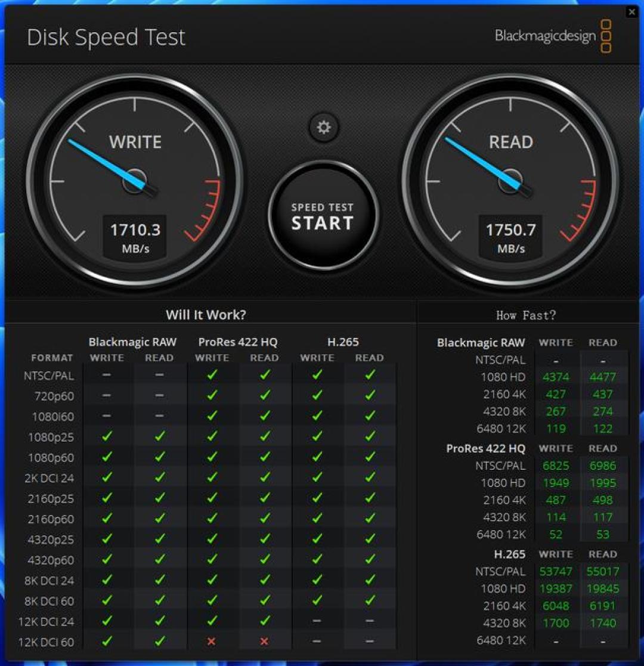Viewport: 644px width, 666px height.
Task: Click the red X for ProRes 12K DCI 60 read
Action: pos(264,642)
